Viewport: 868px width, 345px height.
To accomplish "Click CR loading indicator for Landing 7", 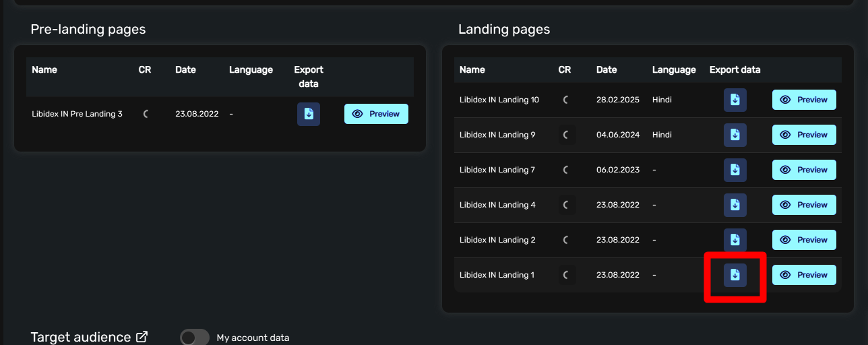I will tap(567, 170).
